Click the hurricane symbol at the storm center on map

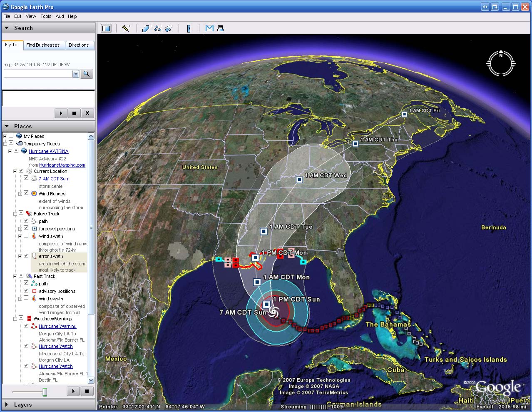[273, 312]
